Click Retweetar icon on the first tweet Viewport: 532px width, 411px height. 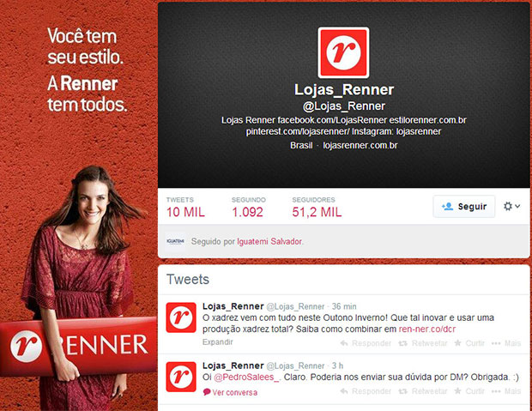402,343
